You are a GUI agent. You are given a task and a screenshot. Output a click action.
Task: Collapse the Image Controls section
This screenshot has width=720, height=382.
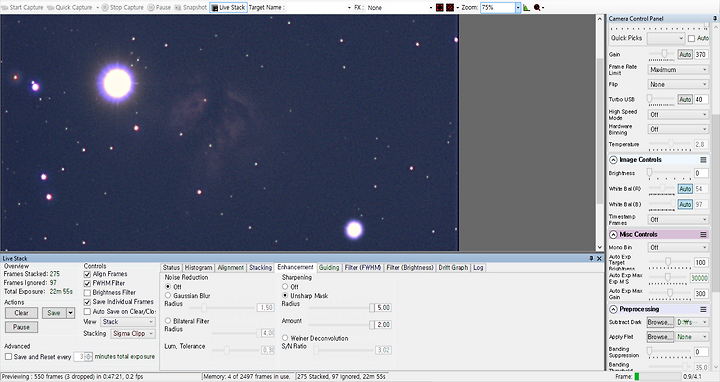613,160
